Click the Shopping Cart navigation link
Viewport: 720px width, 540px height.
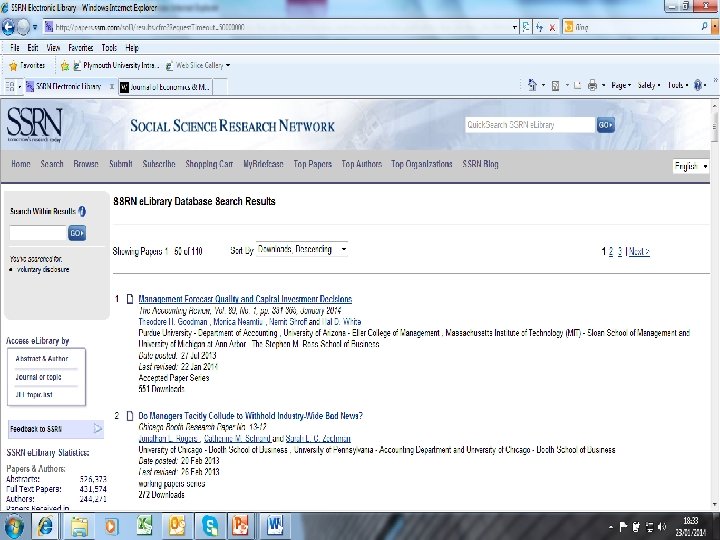click(209, 164)
